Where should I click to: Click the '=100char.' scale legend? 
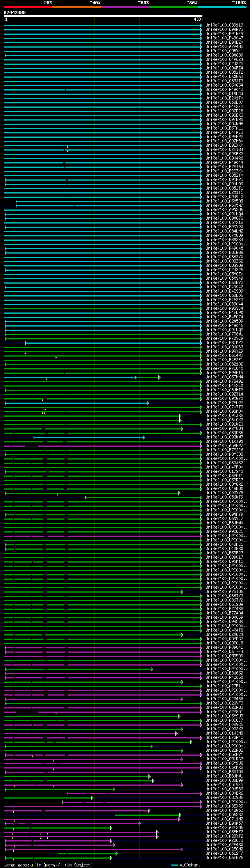tap(186, 865)
